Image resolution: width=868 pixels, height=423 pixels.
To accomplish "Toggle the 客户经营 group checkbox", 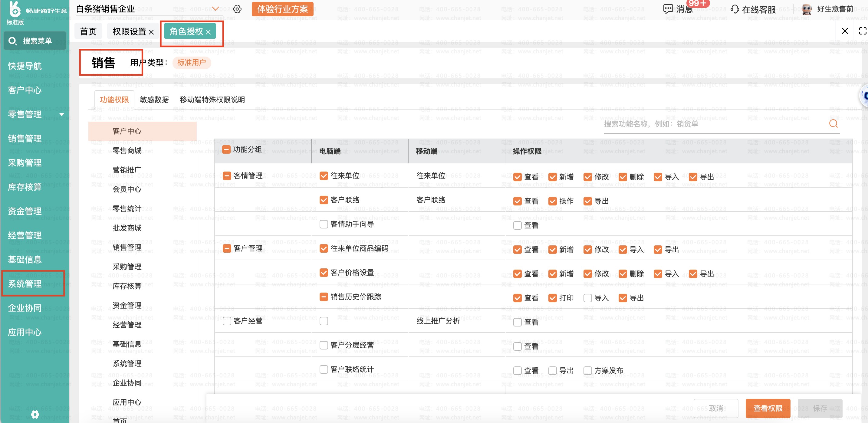I will coord(227,321).
